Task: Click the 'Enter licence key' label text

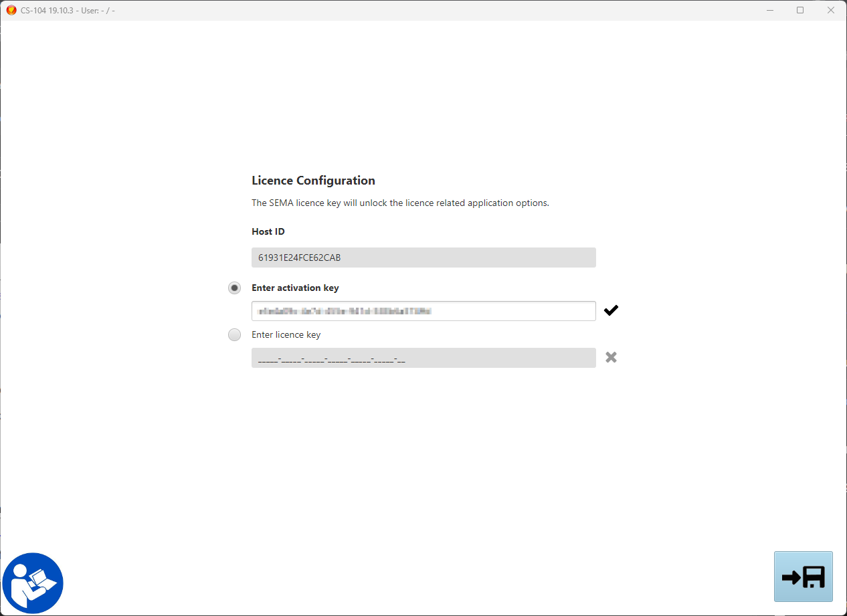Action: (x=286, y=334)
